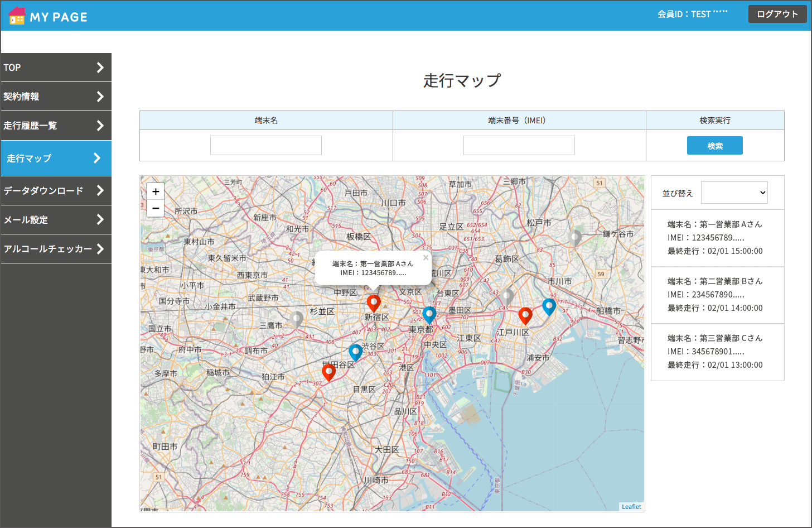812x528 pixels.
Task: Click the blue pin near 東京都 label
Action: [x=429, y=314]
